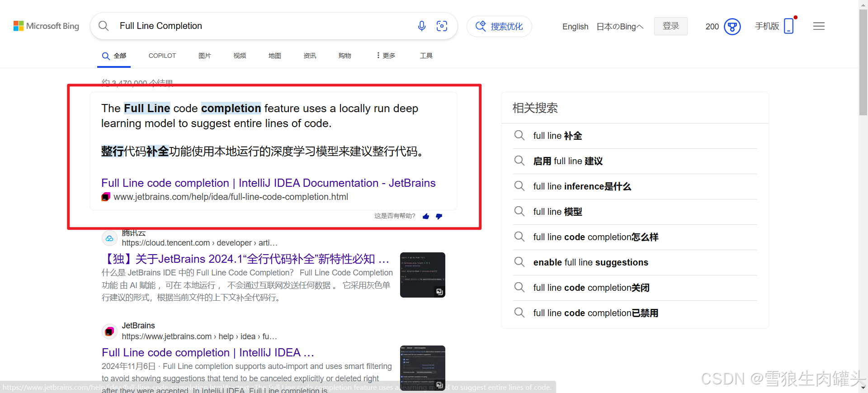Click www.jetbrains.com › help › idea breadcrumb
The width and height of the screenshot is (868, 393).
[x=199, y=336]
